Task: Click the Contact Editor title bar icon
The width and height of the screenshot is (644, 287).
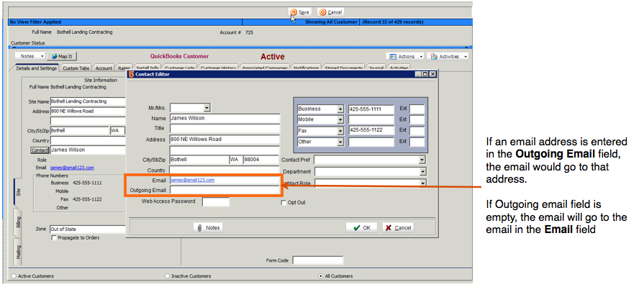Action: point(131,74)
